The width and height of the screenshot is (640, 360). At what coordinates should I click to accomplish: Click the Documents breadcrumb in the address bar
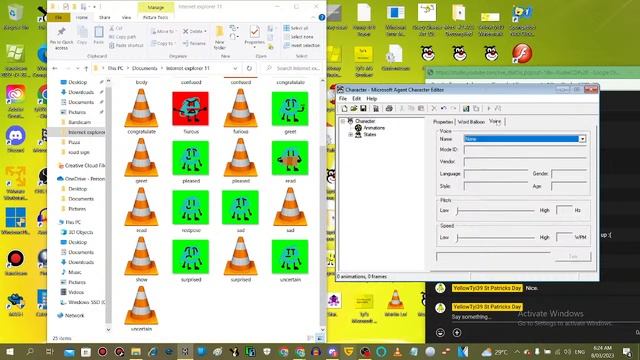(144, 68)
